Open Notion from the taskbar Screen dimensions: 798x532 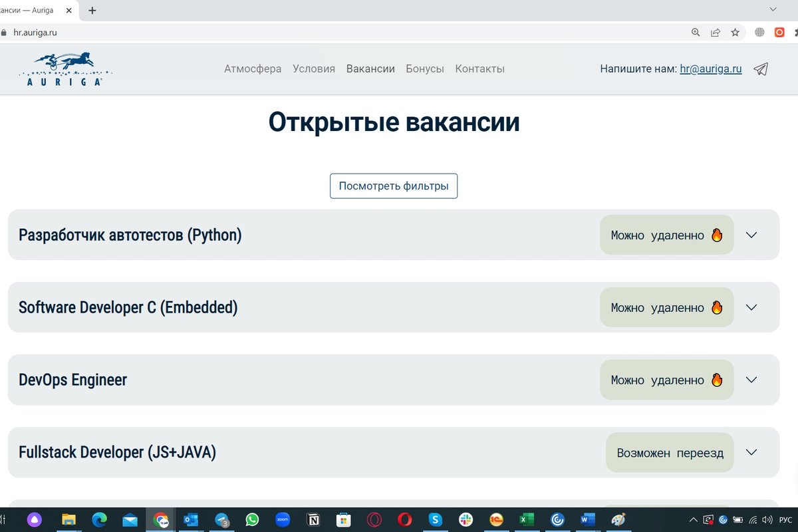[313, 519]
